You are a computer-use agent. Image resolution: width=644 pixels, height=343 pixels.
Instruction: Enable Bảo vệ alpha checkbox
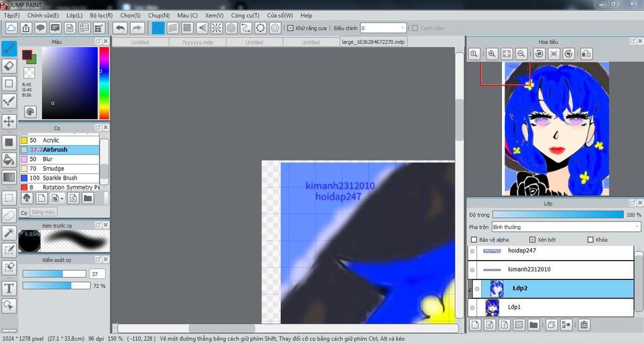474,239
